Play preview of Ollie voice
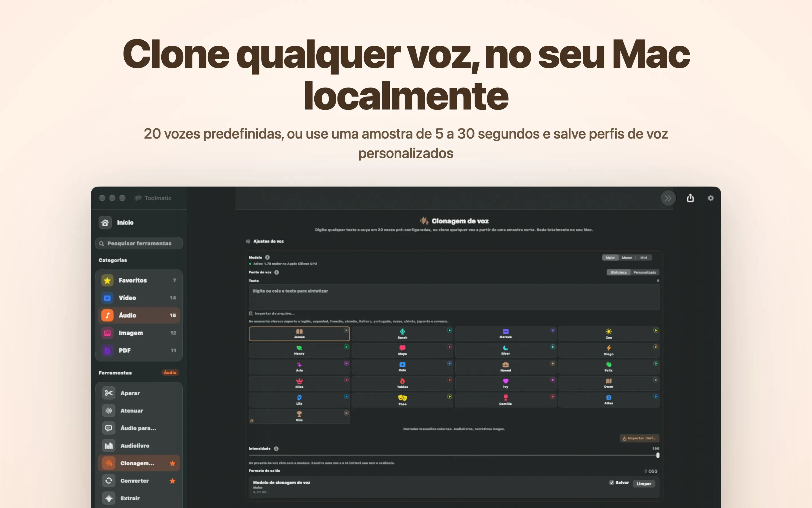Viewport: 812px width, 508px height. (x=346, y=413)
